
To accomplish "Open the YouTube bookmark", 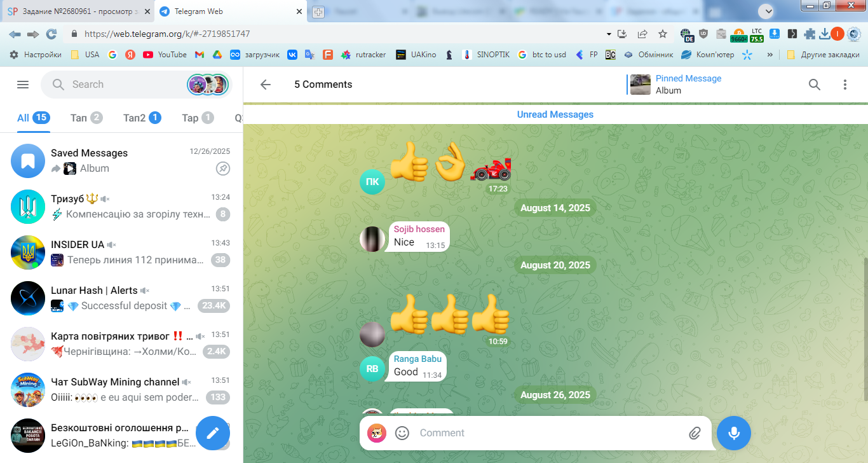I will 165,55.
